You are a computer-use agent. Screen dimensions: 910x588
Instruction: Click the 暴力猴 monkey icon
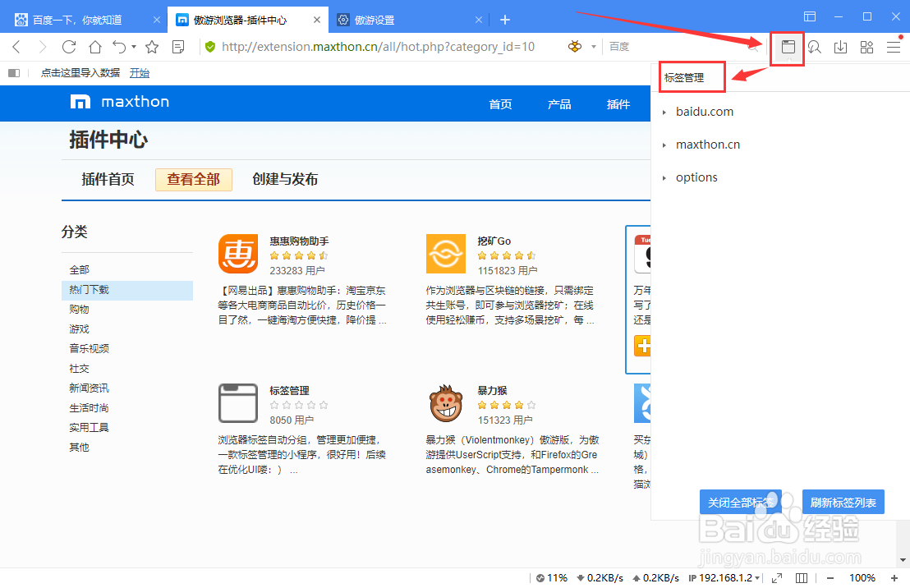[x=446, y=403]
